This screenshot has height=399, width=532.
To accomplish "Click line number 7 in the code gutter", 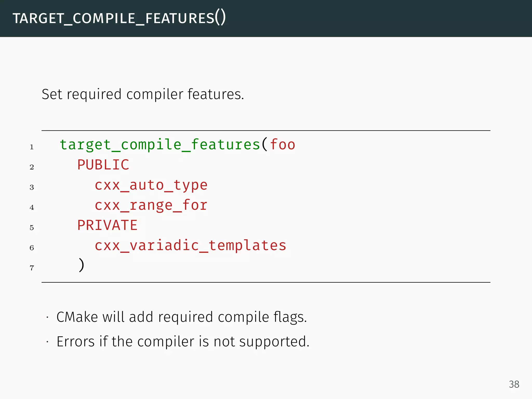I will (x=32, y=268).
